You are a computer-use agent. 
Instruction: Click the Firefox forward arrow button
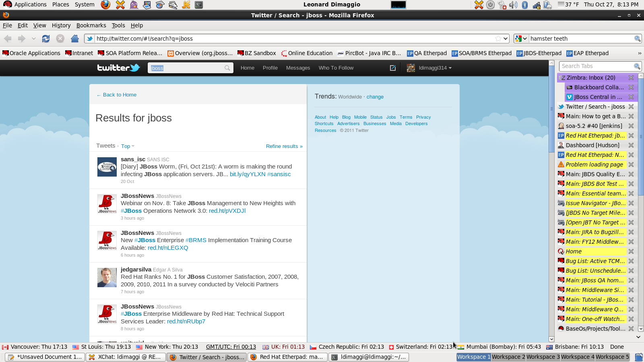click(x=22, y=39)
